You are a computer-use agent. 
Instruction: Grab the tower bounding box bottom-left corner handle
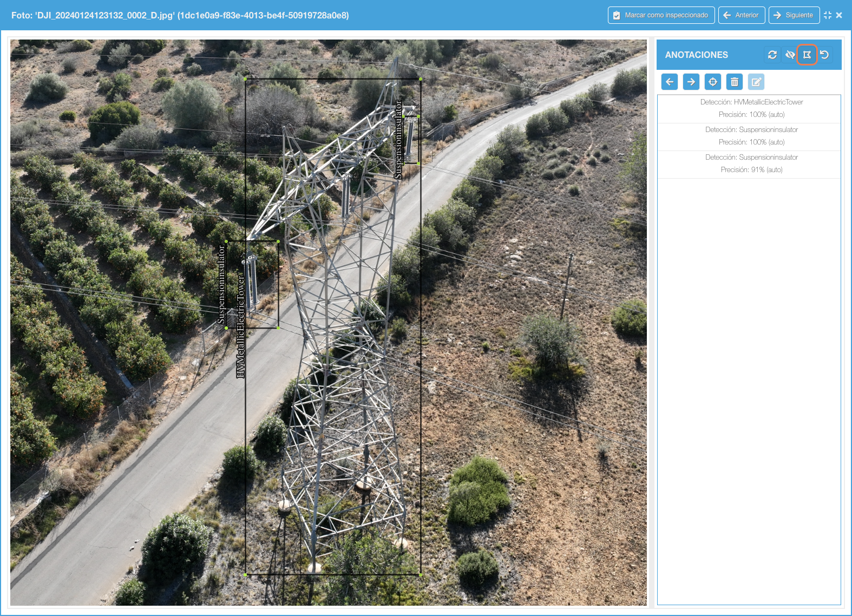coord(245,575)
